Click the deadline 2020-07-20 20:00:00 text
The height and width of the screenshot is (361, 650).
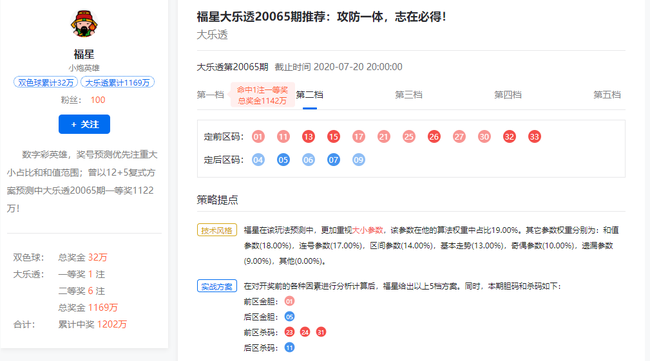coord(358,67)
